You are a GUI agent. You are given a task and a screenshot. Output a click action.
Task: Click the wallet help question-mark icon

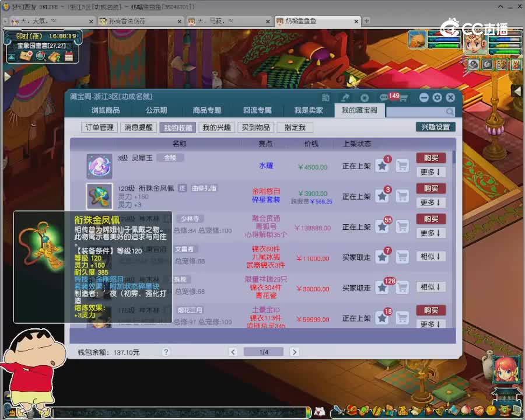(x=166, y=352)
